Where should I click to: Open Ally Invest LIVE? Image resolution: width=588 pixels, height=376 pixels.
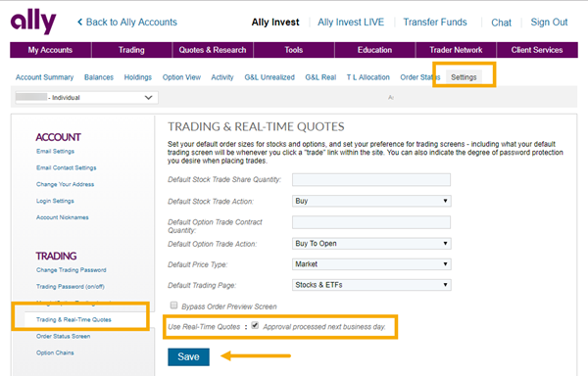click(x=351, y=23)
